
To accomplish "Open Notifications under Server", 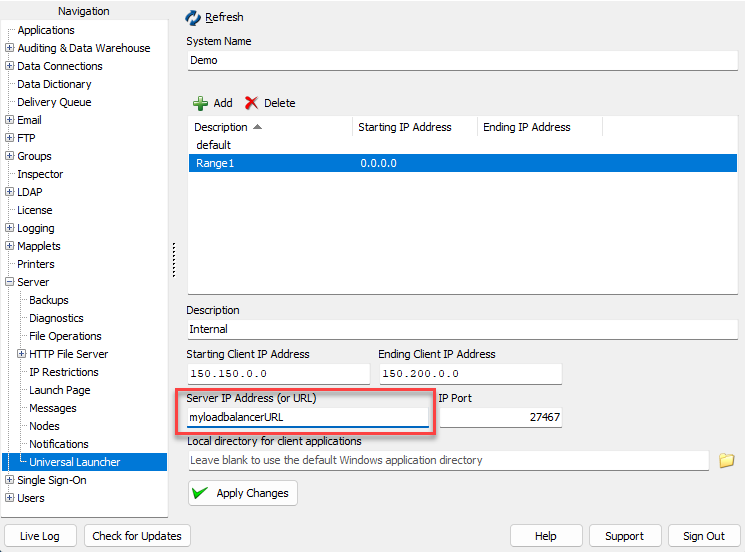I will point(59,444).
